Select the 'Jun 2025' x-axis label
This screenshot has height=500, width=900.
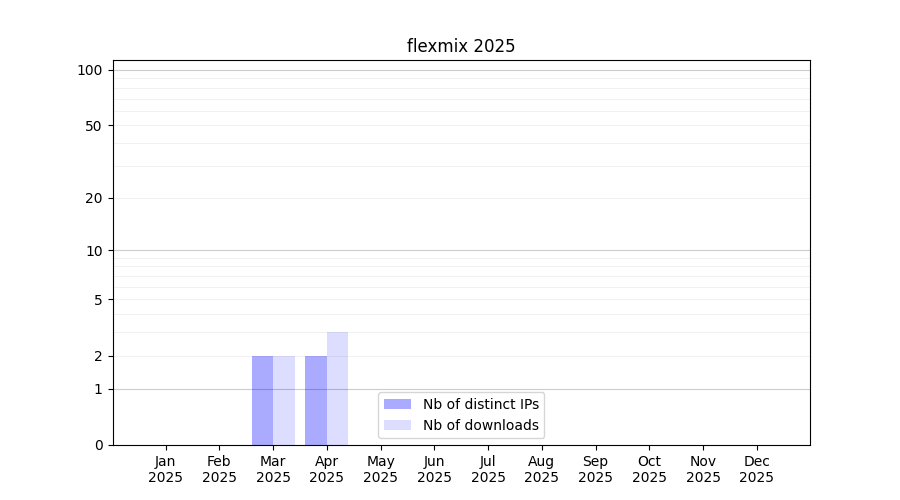(x=434, y=469)
